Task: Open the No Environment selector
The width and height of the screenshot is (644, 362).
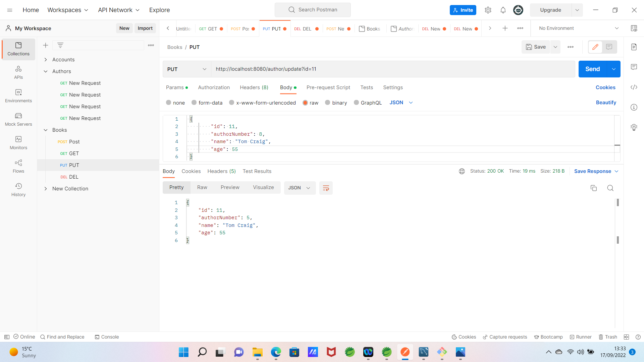Action: [579, 28]
